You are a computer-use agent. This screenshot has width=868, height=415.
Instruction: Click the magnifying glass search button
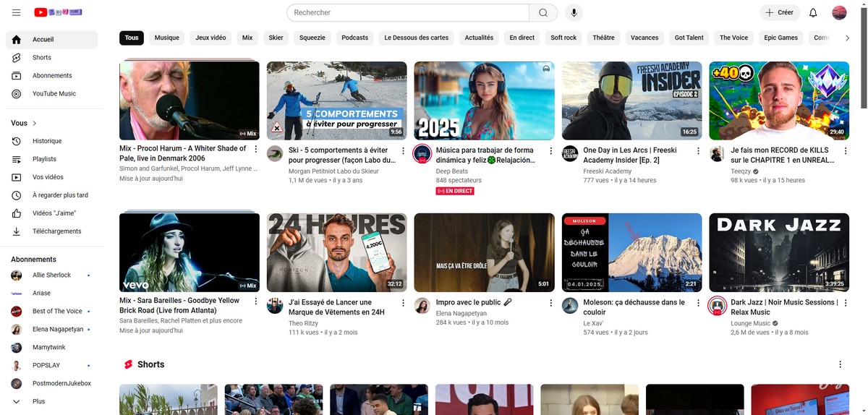pos(542,12)
